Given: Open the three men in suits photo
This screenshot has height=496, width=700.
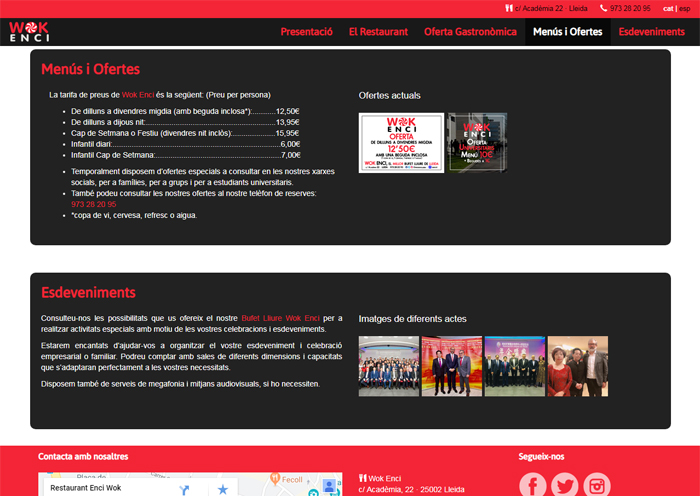Looking at the screenshot, I should [x=452, y=366].
